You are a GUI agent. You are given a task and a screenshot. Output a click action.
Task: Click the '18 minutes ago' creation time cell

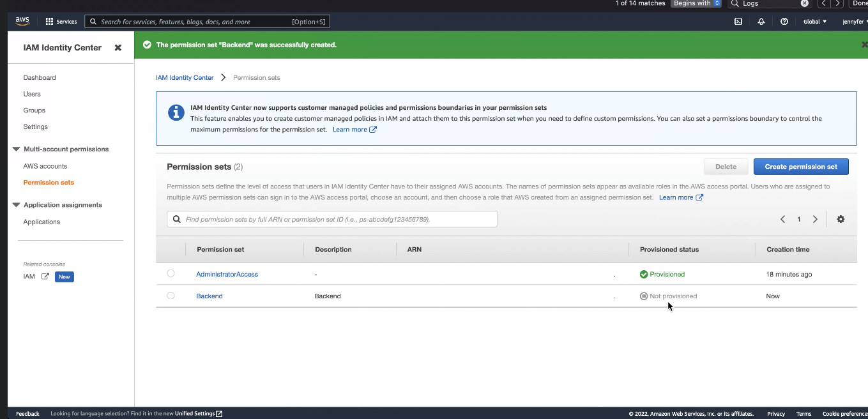coord(789,275)
